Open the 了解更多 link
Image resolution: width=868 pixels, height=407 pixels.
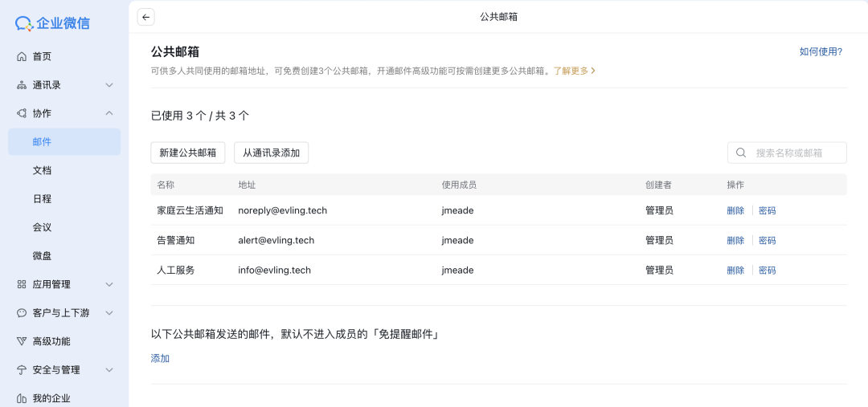(571, 71)
